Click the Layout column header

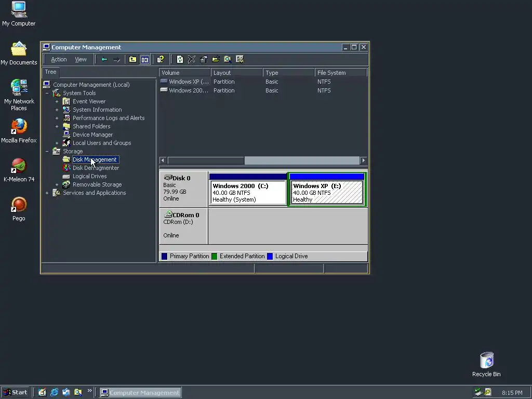click(x=237, y=73)
